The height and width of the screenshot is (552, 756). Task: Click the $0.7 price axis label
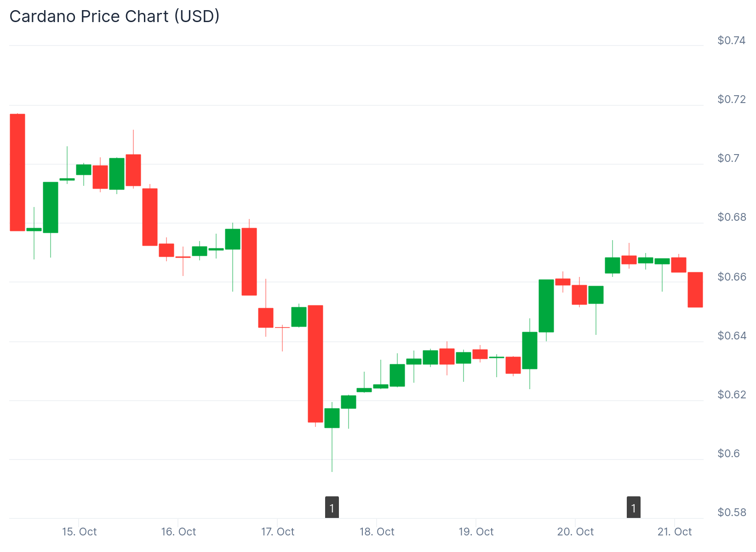tap(728, 158)
